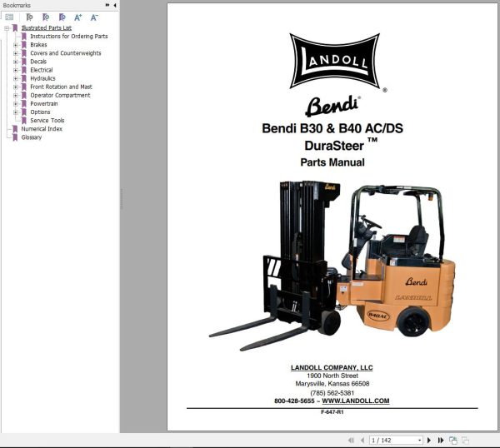This screenshot has width=500, height=448.
Task: Select the Powertrain bookmark text
Action: pos(44,104)
